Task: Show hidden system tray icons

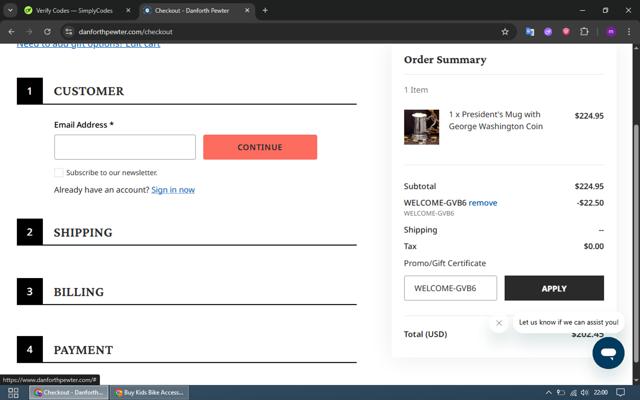Action: pos(548,393)
